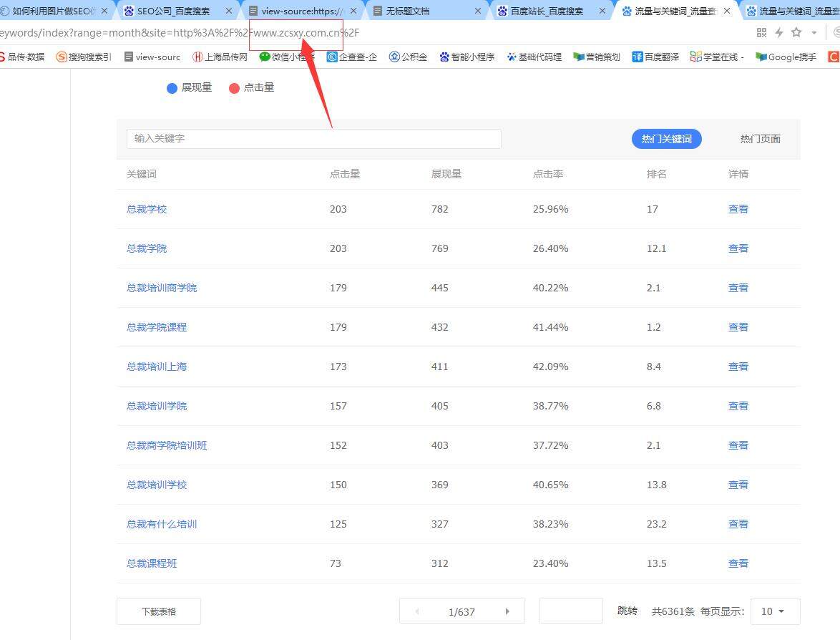The image size is (840, 640).
Task: Open the 总裁学校 keyword link
Action: [x=146, y=209]
